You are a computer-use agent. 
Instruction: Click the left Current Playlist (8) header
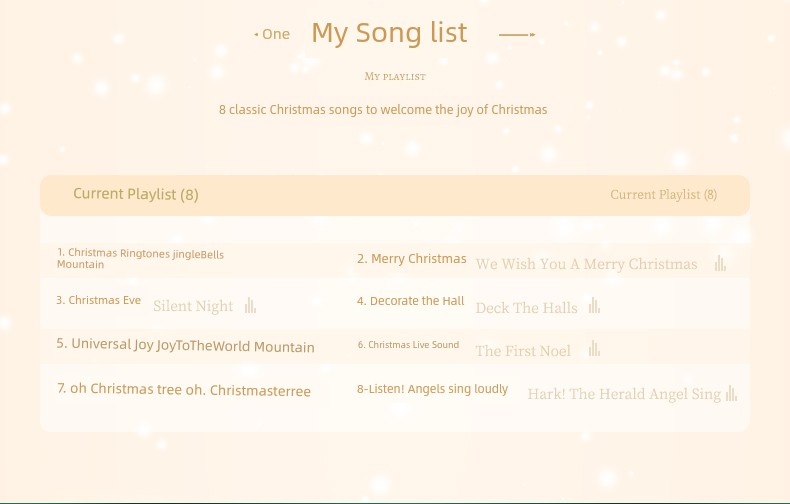(x=136, y=194)
